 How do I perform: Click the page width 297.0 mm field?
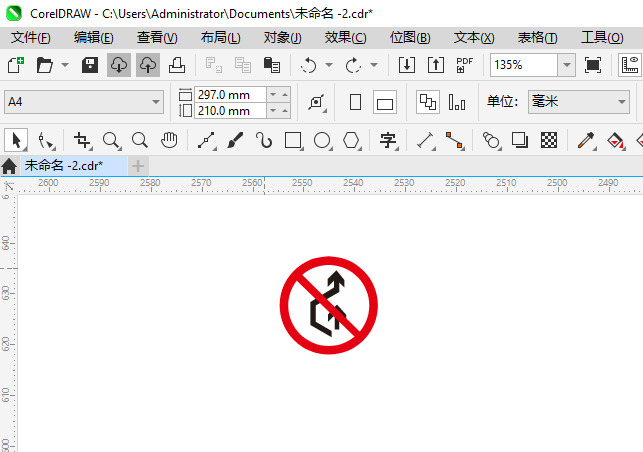tap(230, 94)
